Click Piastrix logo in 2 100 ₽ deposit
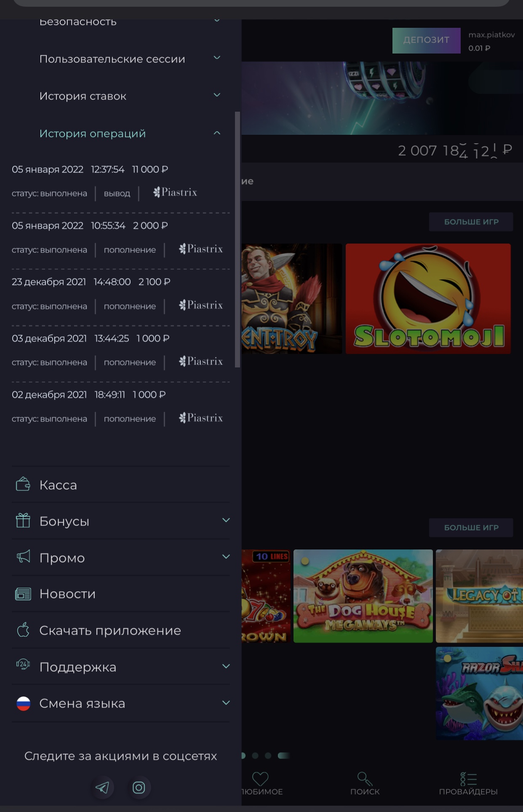 (201, 305)
